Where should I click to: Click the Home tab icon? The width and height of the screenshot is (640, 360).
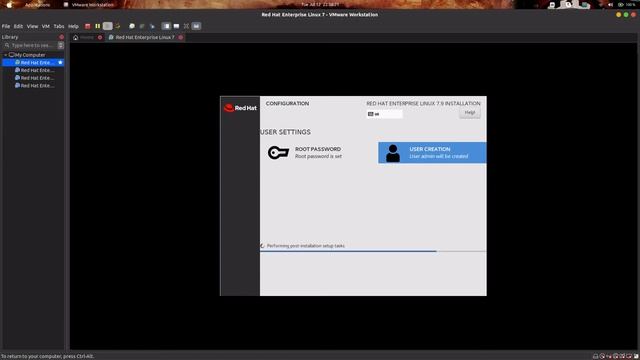[x=76, y=38]
